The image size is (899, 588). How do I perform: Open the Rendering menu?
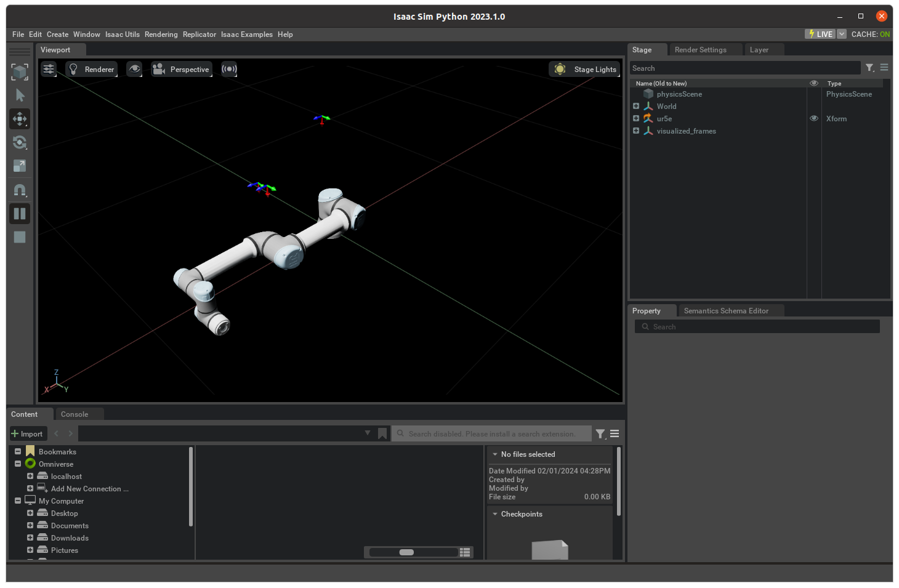coord(161,34)
